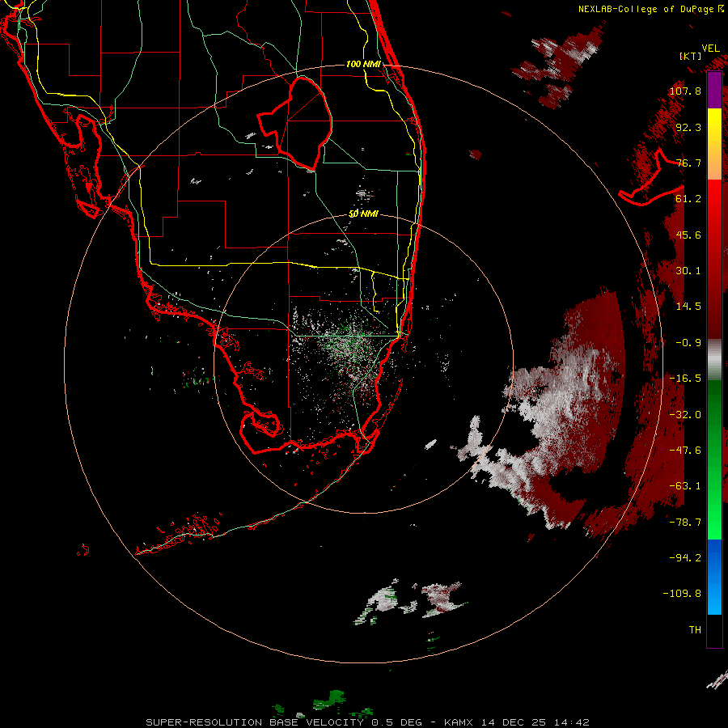Select the 76.7 velocity scale value
Image resolution: width=728 pixels, height=728 pixels.
click(x=688, y=163)
